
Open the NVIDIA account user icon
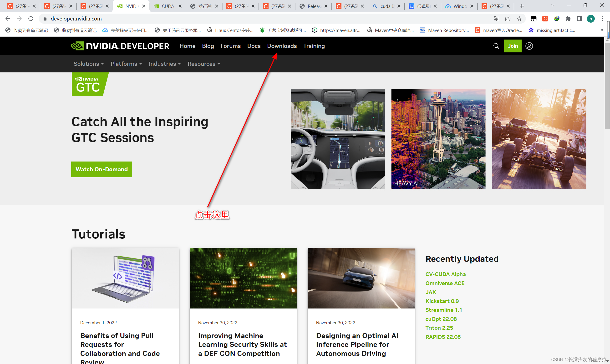coord(529,46)
